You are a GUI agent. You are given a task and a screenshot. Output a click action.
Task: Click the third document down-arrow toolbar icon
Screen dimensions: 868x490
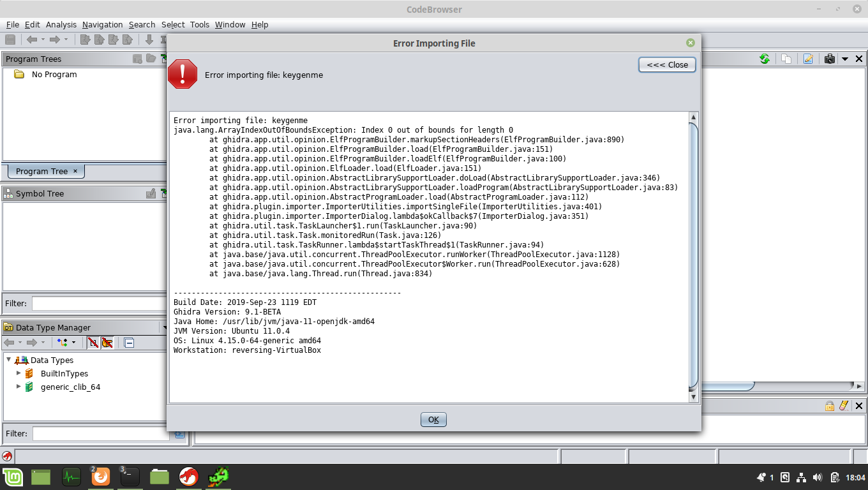[113, 40]
